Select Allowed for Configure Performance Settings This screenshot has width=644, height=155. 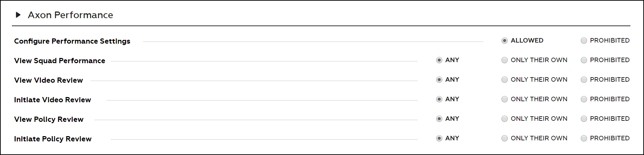tap(505, 40)
